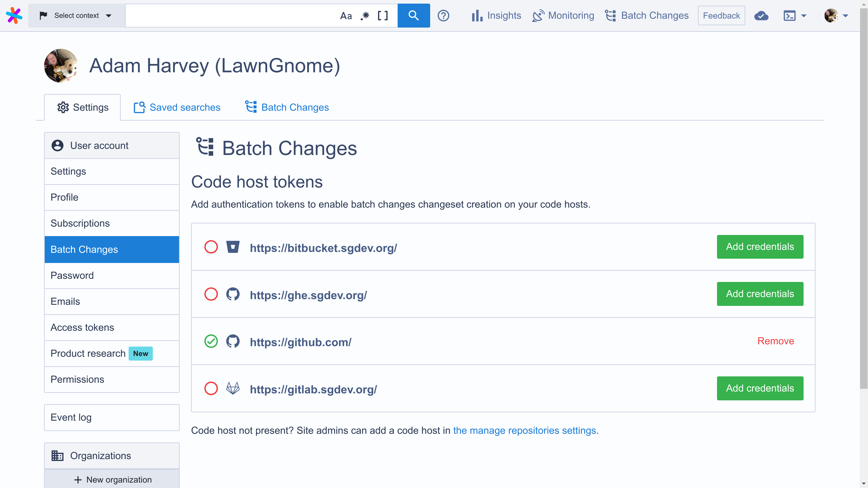
Task: Click the vertical page scrollbar
Action: tap(864, 199)
